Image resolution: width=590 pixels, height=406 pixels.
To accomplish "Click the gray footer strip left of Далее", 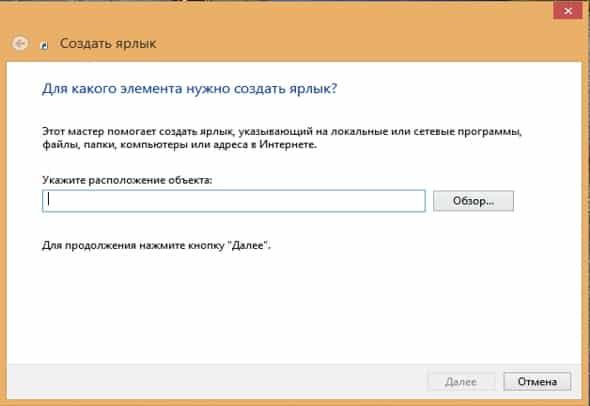I will pos(214,381).
